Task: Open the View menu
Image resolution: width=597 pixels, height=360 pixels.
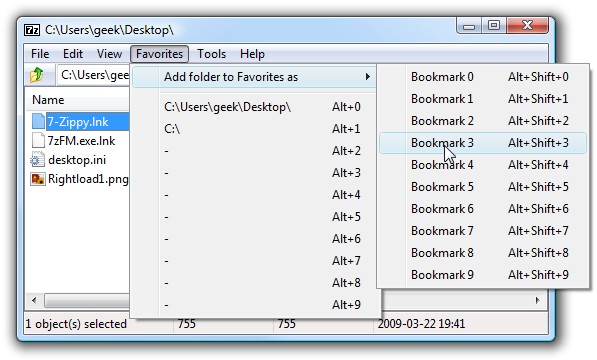Action: click(x=109, y=54)
